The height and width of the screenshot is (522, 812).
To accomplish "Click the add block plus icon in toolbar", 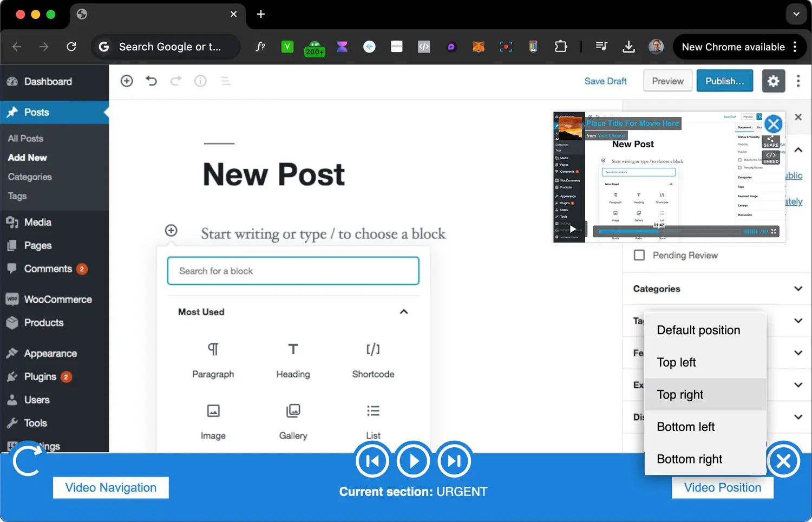I will [x=127, y=81].
